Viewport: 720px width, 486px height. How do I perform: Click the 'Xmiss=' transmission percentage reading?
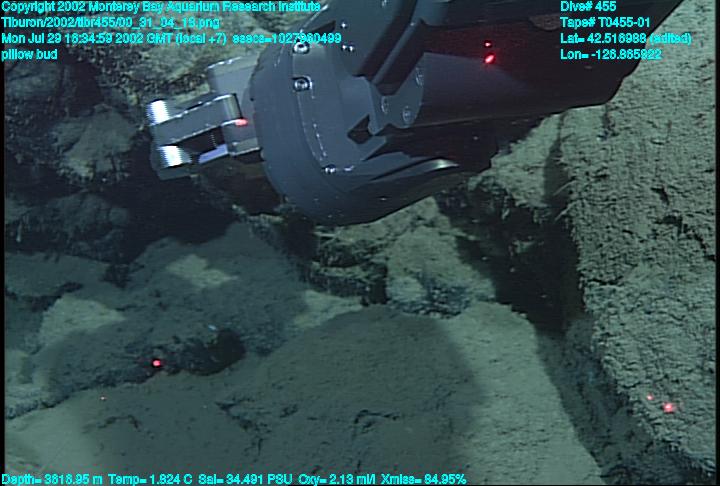[x=424, y=479]
